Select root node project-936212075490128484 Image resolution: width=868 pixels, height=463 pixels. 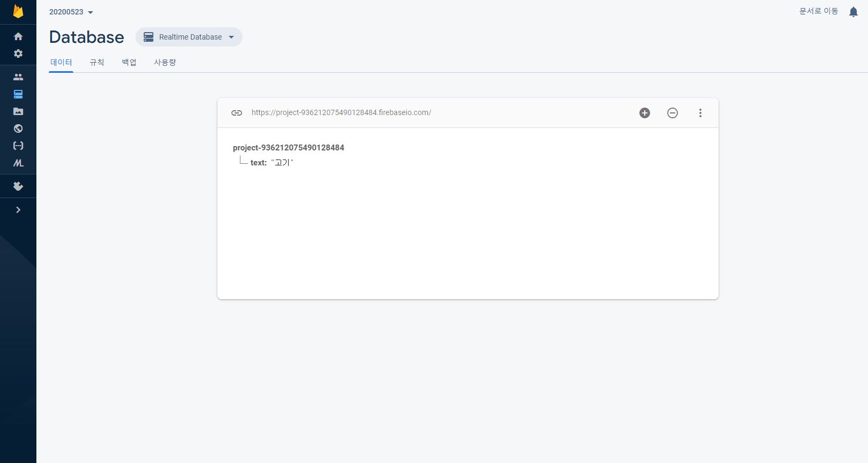[x=289, y=148]
